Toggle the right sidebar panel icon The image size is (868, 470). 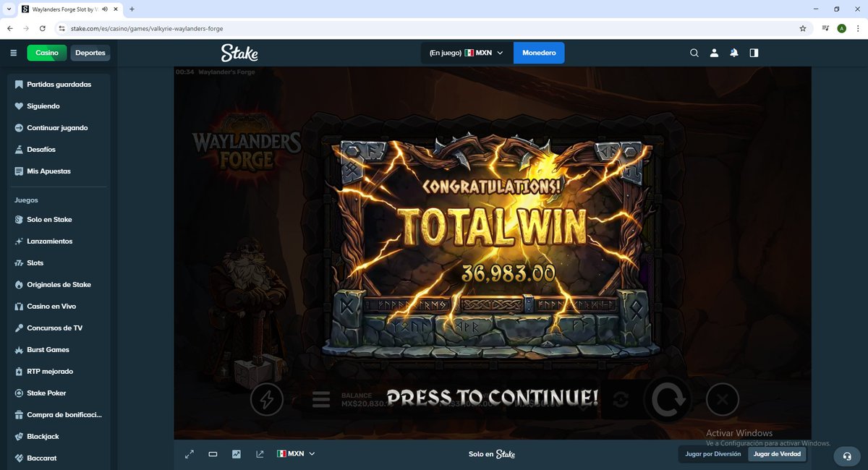(x=754, y=53)
